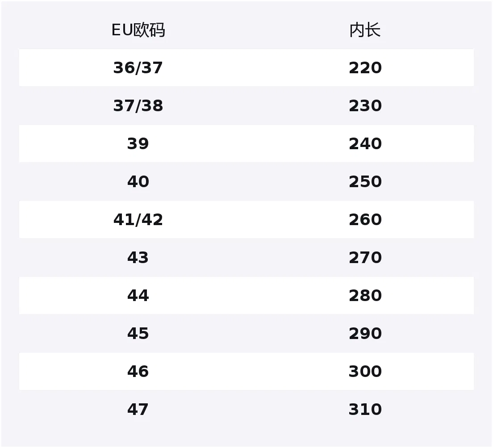Select the EU size 45 cell
The image size is (493, 448).
click(138, 334)
